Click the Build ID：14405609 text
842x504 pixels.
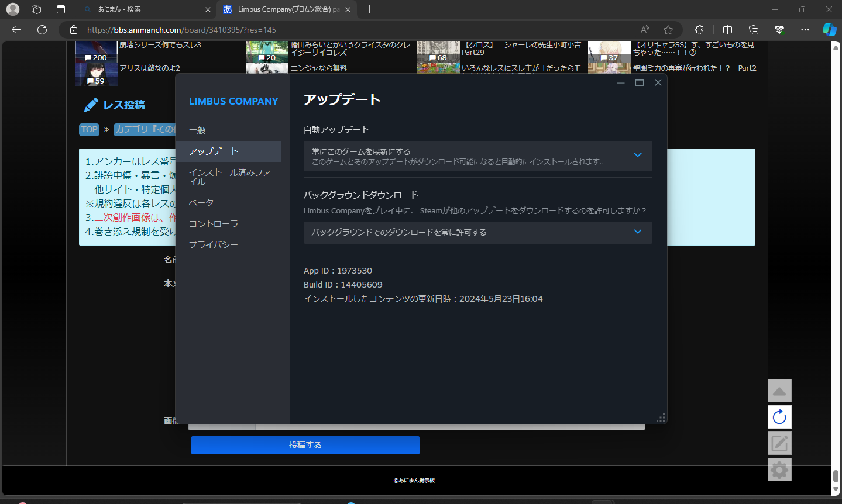click(x=343, y=285)
